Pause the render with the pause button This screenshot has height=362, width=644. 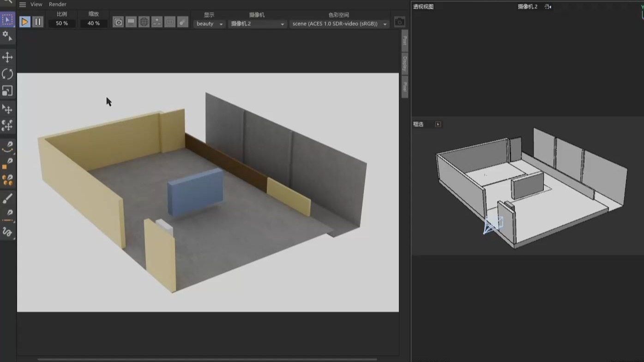coord(37,21)
